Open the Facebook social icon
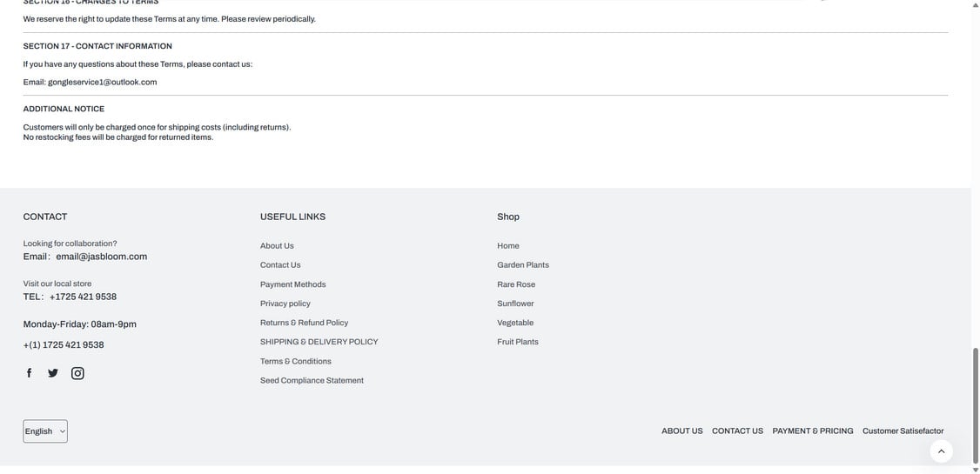Screen dimensions: 980x474 tap(29, 373)
